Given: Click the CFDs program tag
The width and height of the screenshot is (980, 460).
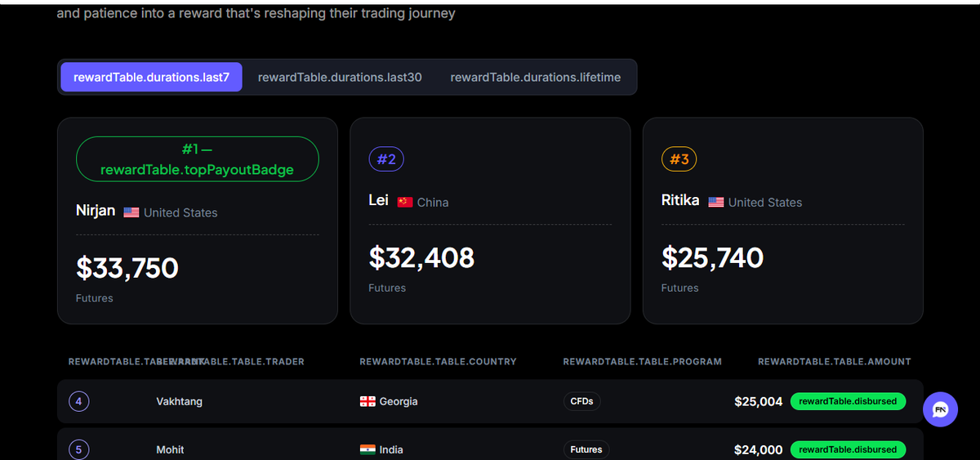Looking at the screenshot, I should coord(581,401).
